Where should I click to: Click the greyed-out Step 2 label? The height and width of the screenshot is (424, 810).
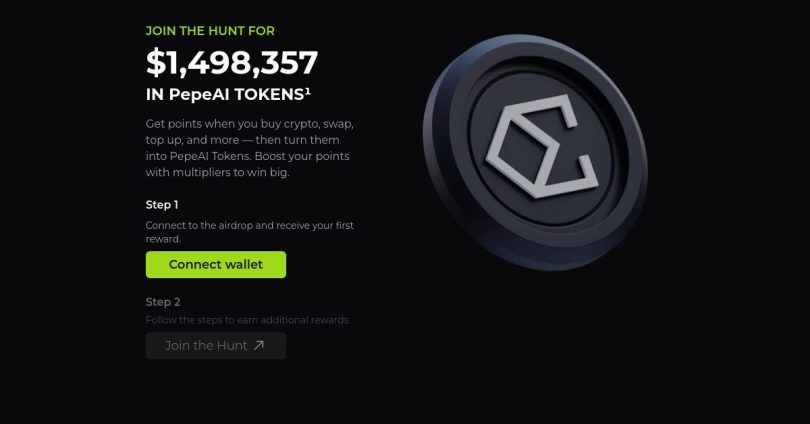click(163, 302)
